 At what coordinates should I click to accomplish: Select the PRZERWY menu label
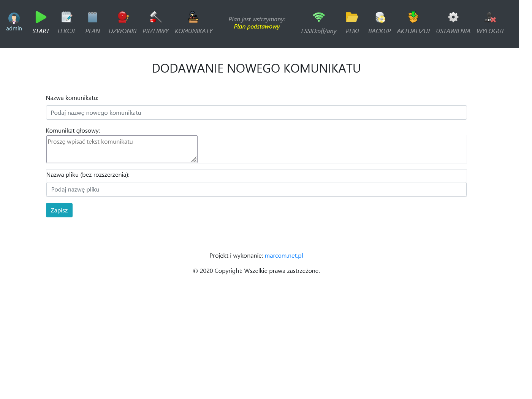pyautogui.click(x=156, y=31)
